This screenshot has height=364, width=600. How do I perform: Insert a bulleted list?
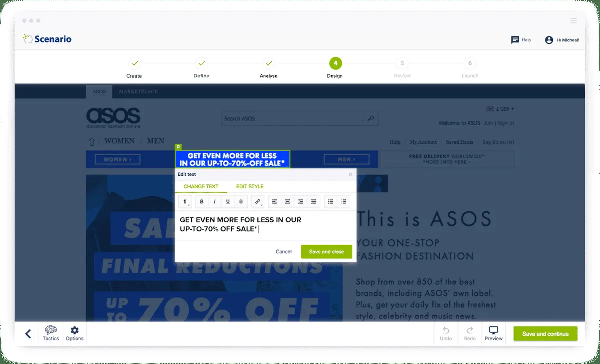[x=331, y=202]
